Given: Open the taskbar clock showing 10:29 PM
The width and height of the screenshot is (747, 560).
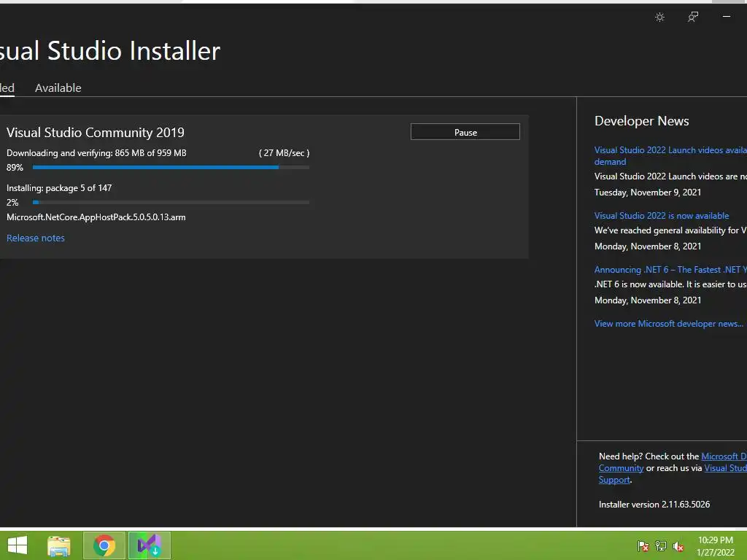Looking at the screenshot, I should coord(716,546).
